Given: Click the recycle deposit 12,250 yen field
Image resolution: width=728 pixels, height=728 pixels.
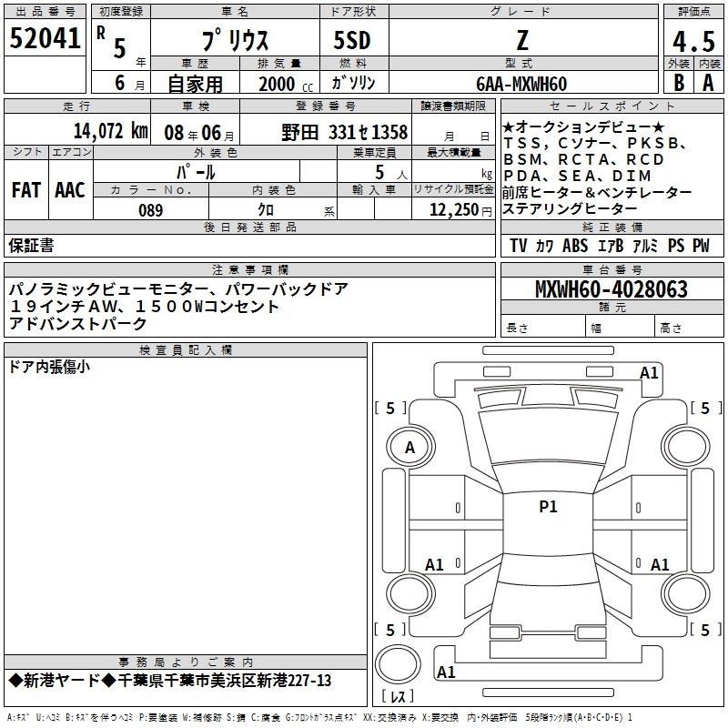Looking at the screenshot, I should coord(453,209).
